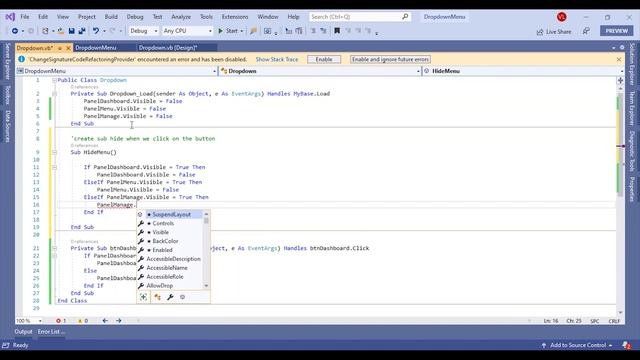
Task: Click Enable and ignore future errors
Action: tap(390, 59)
